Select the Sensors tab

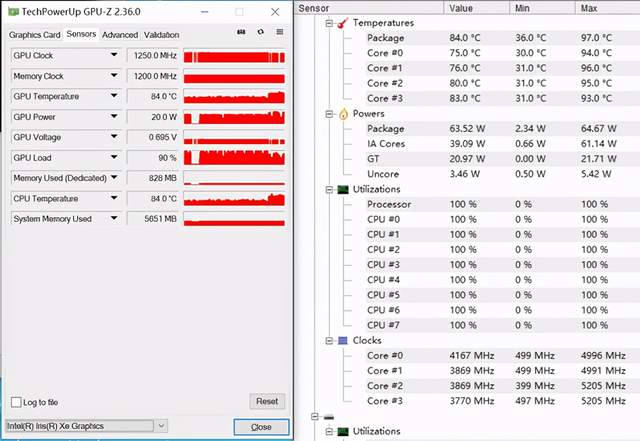pyautogui.click(x=81, y=34)
